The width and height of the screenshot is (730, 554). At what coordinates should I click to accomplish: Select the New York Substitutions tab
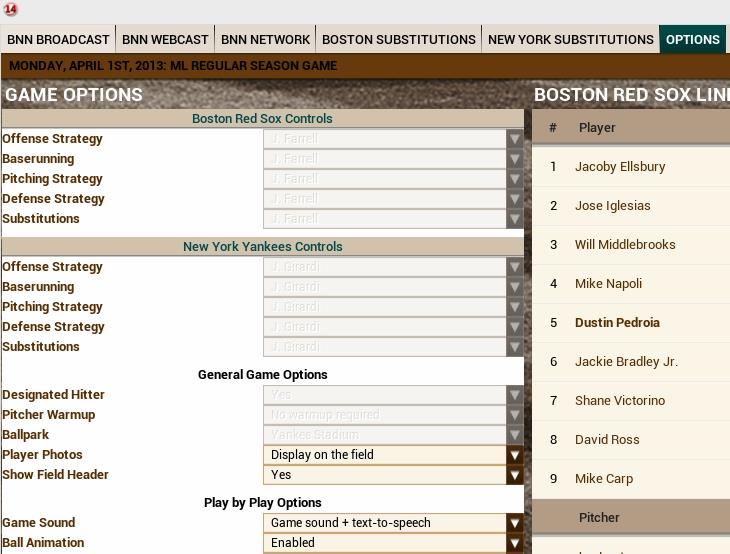coord(570,40)
